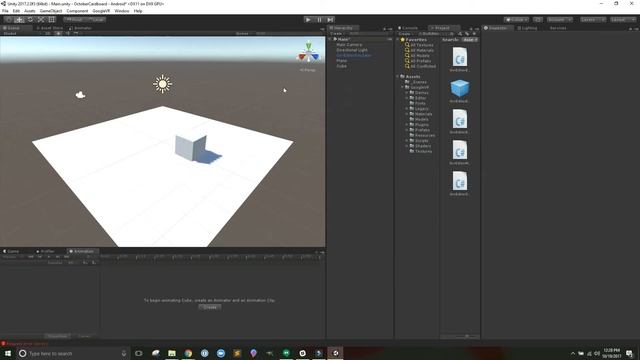The image size is (640, 360).
Task: Select Directional Light in Hierarchy
Action: click(352, 50)
